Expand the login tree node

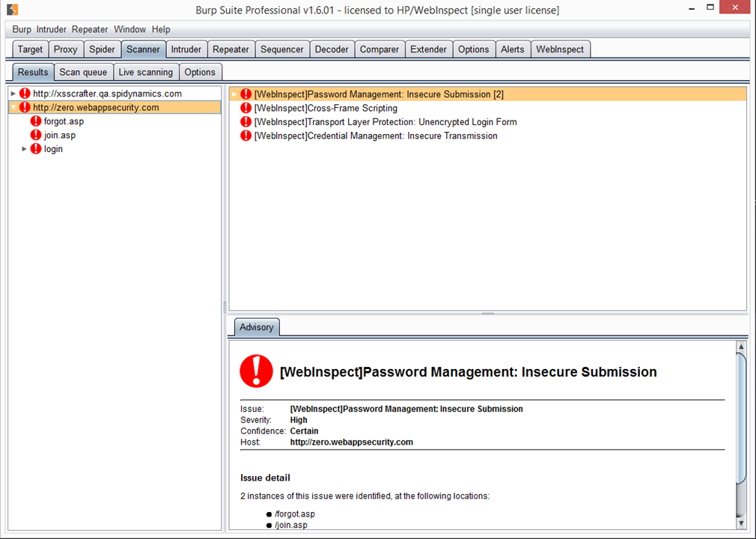[24, 149]
